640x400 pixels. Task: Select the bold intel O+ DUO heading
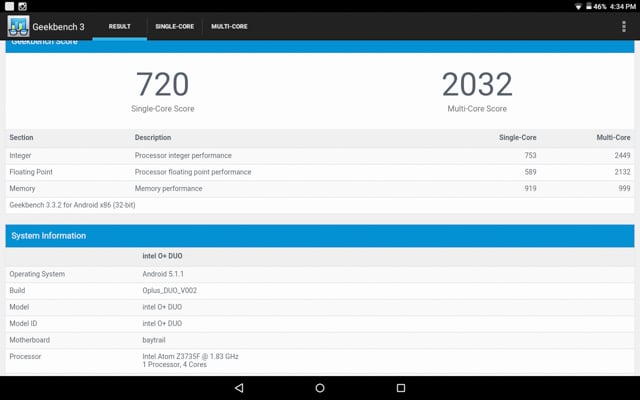162,256
